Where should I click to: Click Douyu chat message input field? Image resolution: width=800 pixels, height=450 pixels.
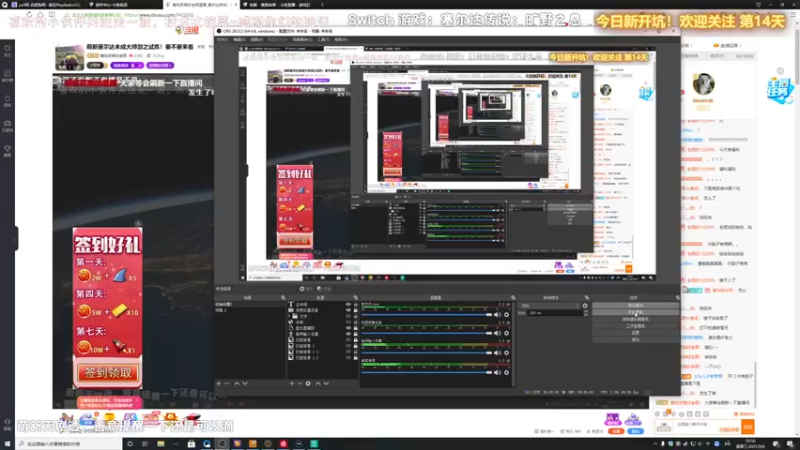click(708, 426)
